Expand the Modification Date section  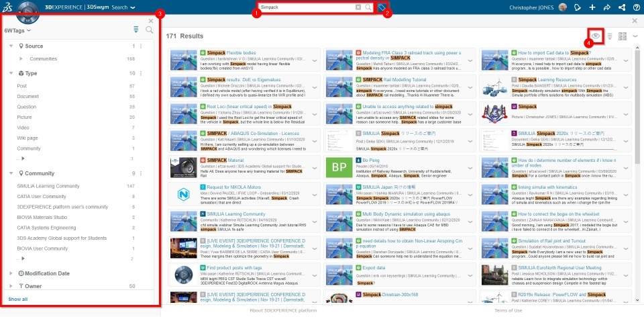tap(11, 273)
